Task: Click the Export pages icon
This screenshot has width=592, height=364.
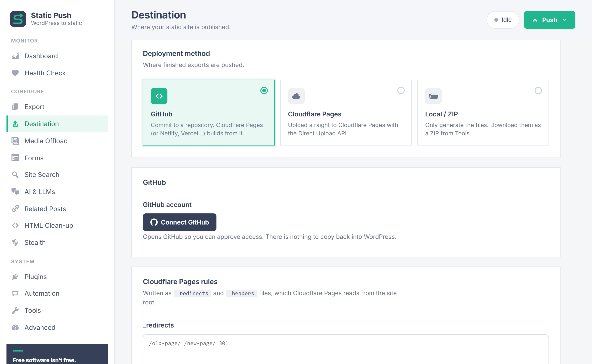Action: (15, 107)
